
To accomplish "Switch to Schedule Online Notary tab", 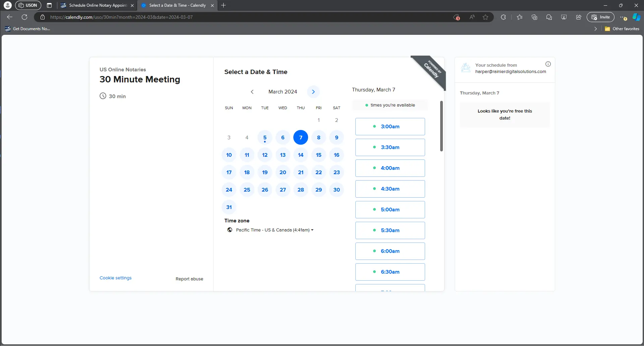I will click(97, 5).
